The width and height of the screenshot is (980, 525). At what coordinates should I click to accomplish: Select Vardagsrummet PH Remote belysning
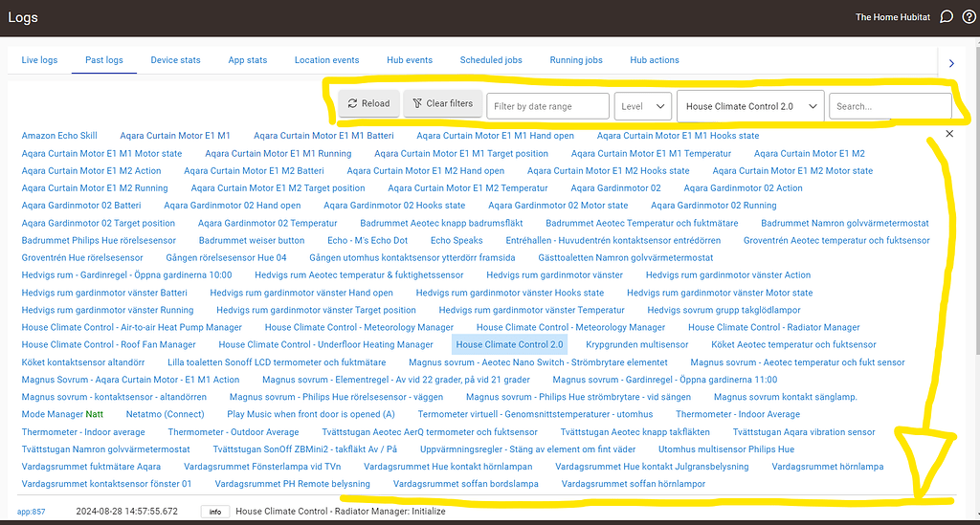tap(293, 484)
